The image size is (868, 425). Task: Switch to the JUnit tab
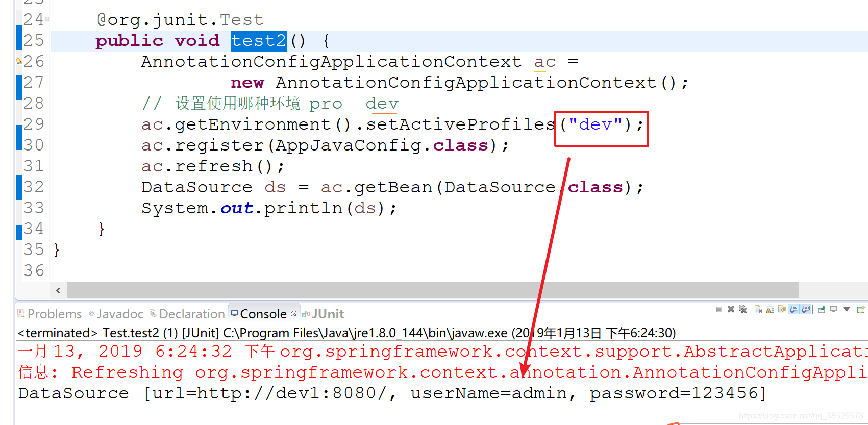[324, 314]
